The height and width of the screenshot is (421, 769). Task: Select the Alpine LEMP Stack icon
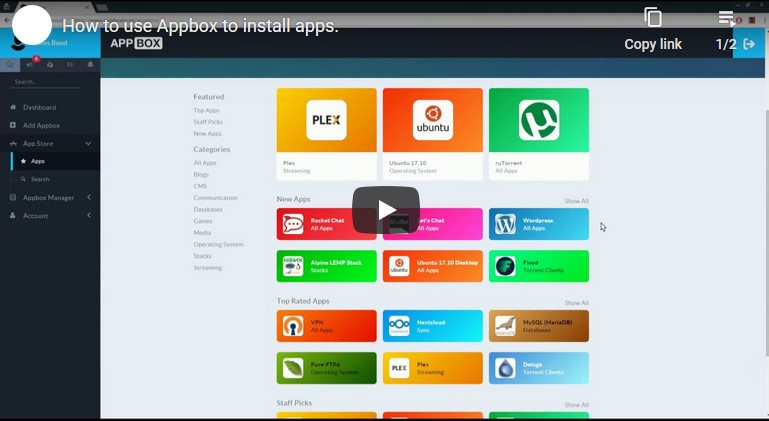[x=293, y=266]
